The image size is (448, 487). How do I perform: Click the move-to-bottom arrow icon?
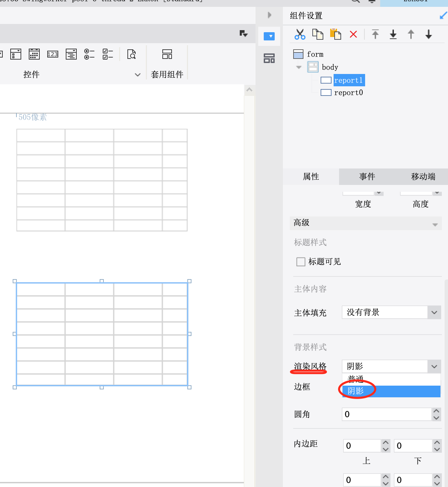tap(393, 34)
